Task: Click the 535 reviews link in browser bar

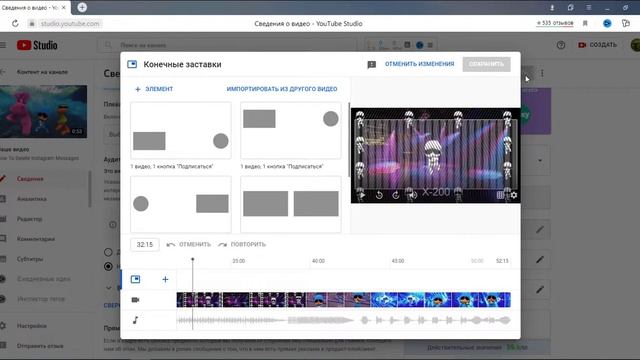Action: [555, 23]
